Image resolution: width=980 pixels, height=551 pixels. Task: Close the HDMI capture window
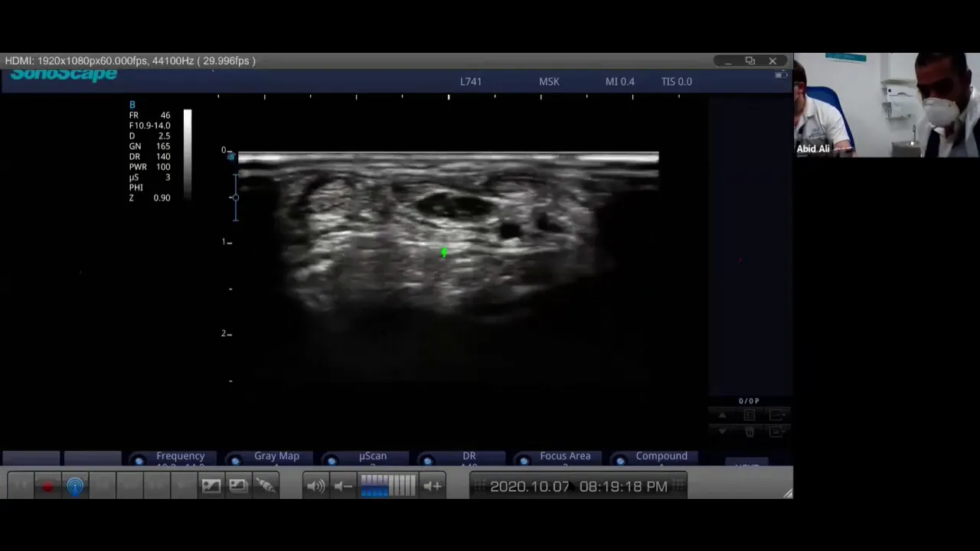[x=773, y=60]
